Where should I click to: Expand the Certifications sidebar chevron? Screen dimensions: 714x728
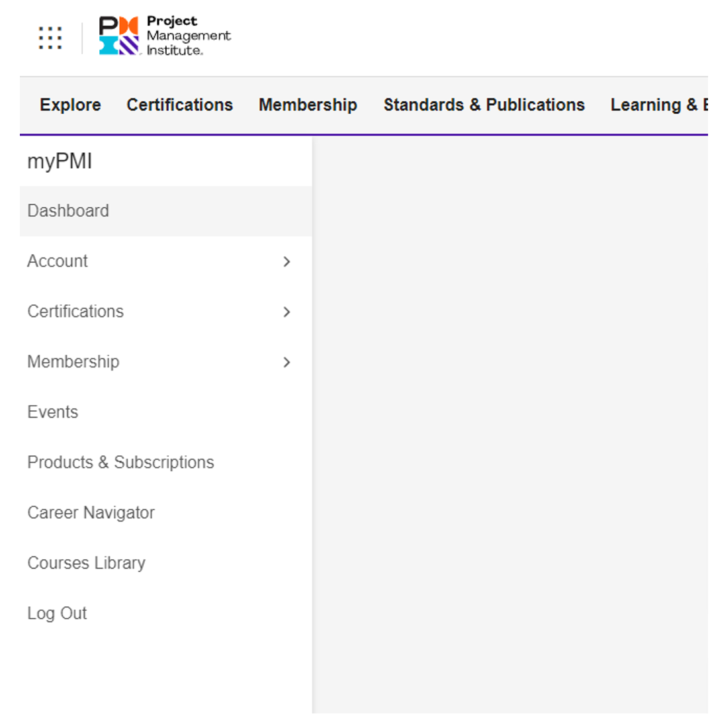287,312
